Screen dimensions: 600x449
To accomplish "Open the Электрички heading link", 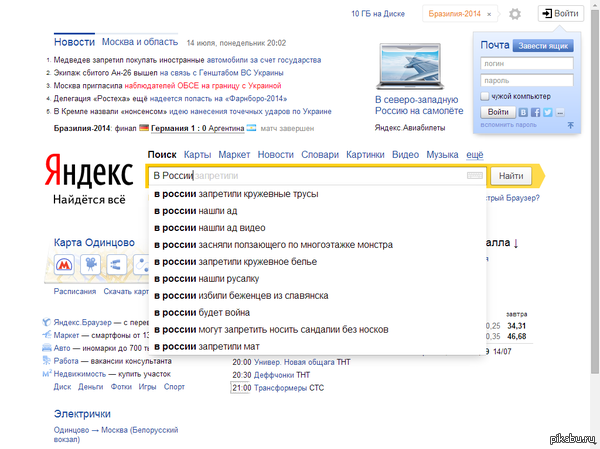I will [x=82, y=414].
